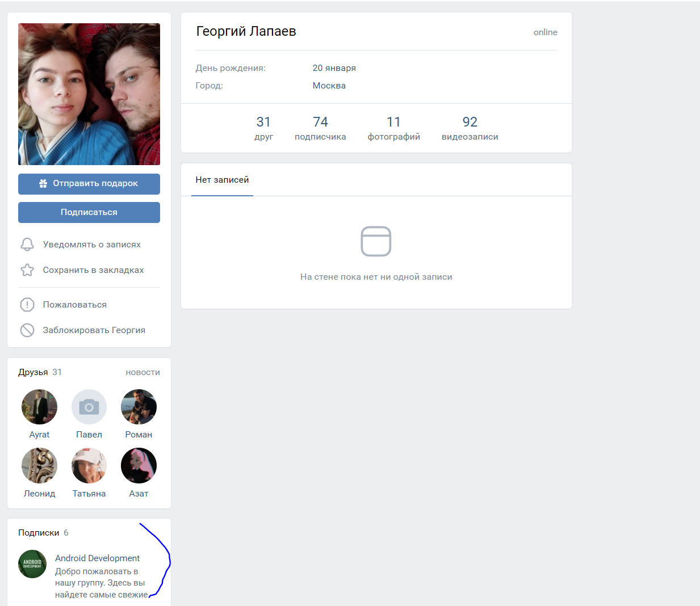Click the city value Москва

click(329, 86)
